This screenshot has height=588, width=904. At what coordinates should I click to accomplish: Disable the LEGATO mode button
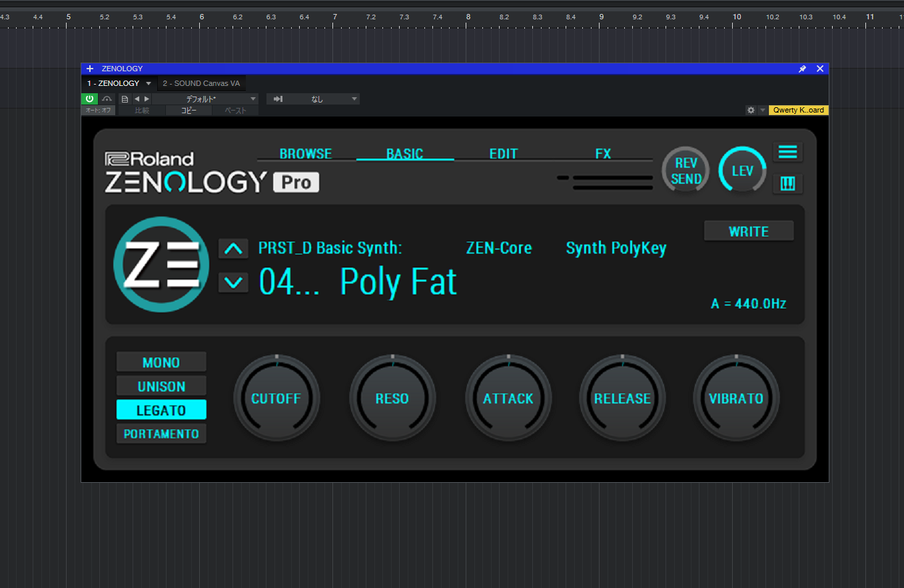click(x=161, y=410)
